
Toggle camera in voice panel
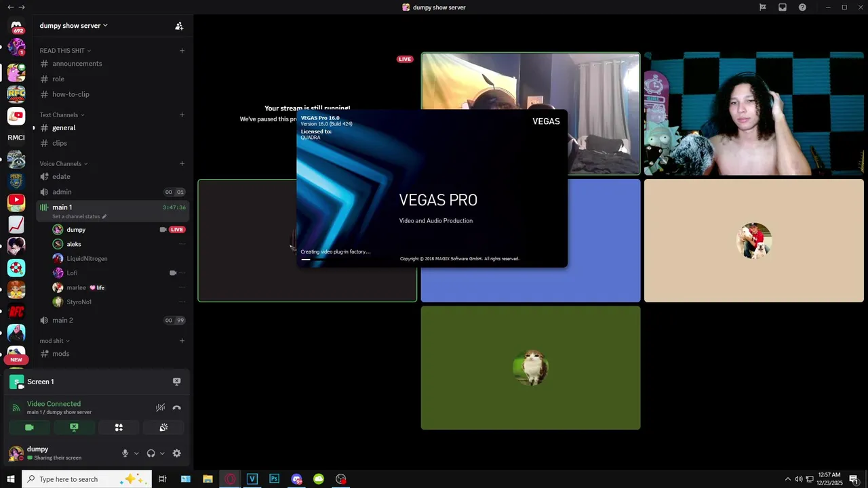[29, 428]
